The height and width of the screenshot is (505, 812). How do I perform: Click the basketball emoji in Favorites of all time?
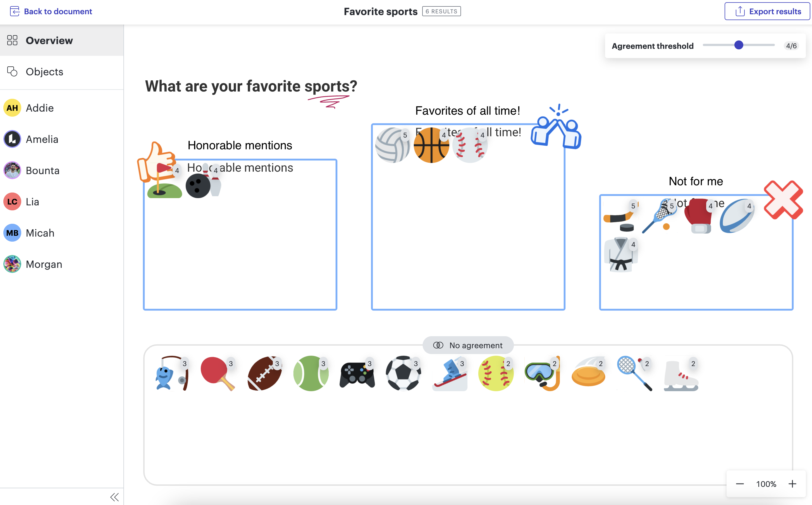(432, 145)
